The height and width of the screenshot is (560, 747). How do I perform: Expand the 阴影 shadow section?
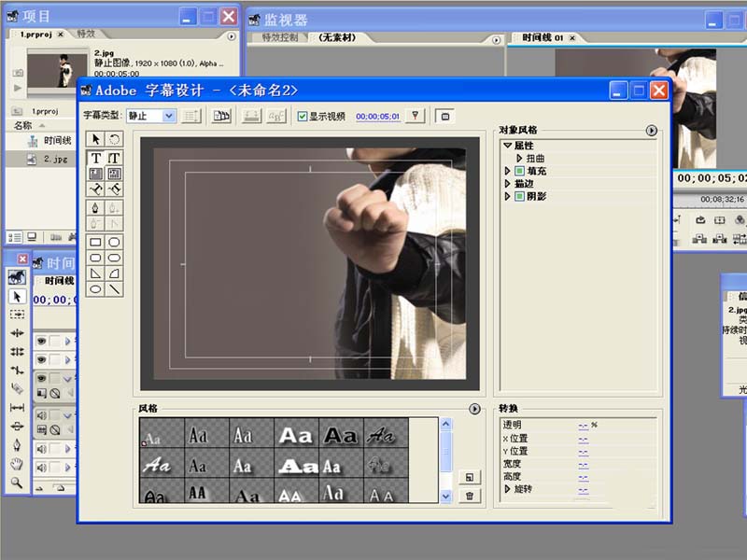507,196
